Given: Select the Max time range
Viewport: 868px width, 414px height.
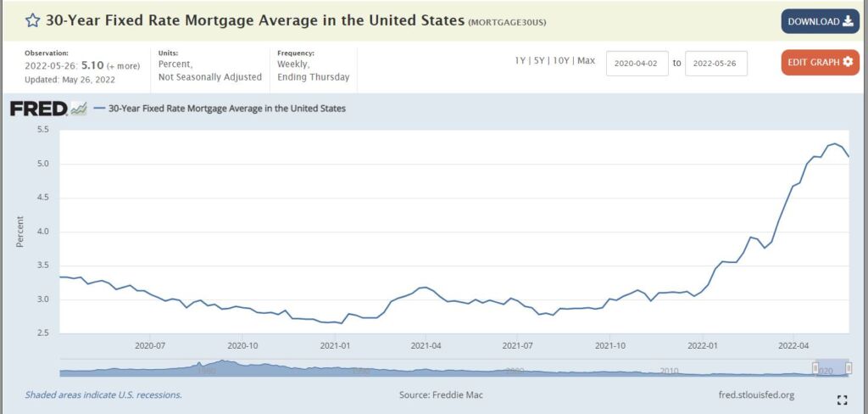Looking at the screenshot, I should [586, 61].
